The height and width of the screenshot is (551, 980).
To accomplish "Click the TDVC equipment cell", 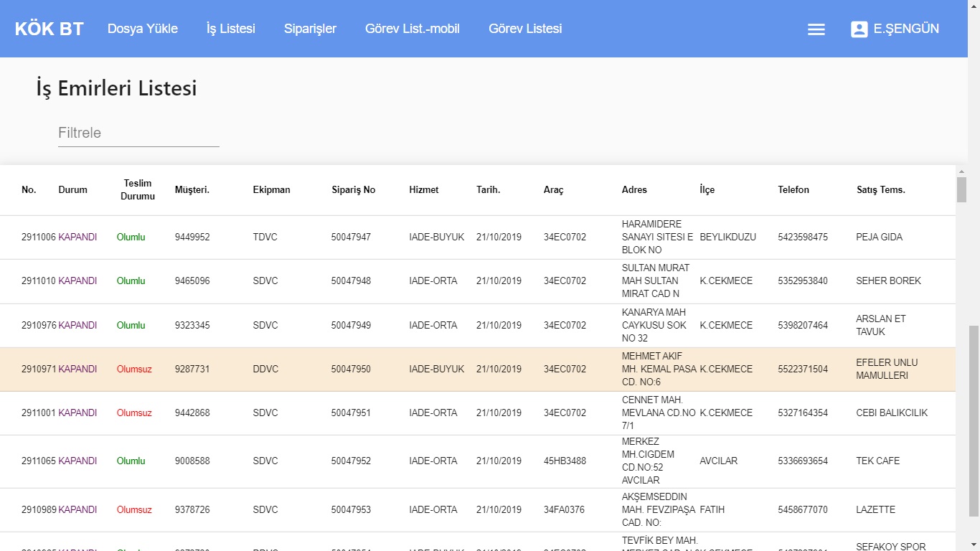I will pos(265,237).
